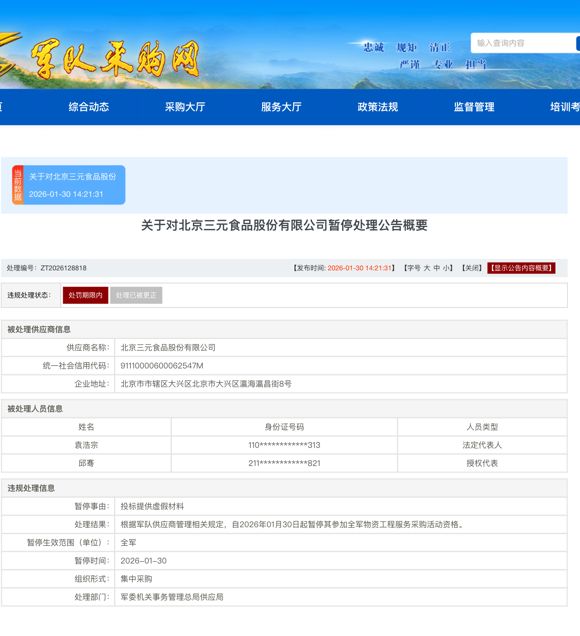This screenshot has height=636, width=580.
Task: Click the 法定代表人 cell
Action: (x=482, y=445)
